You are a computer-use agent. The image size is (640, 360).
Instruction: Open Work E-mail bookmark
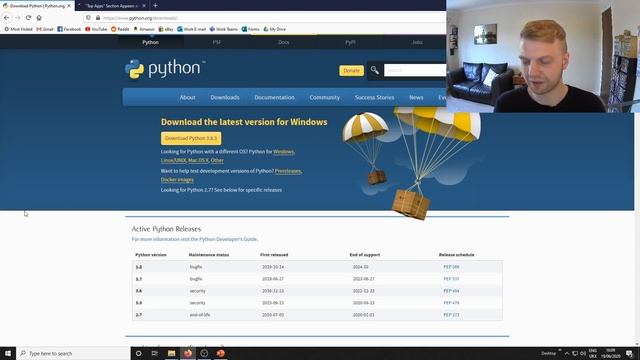click(191, 29)
